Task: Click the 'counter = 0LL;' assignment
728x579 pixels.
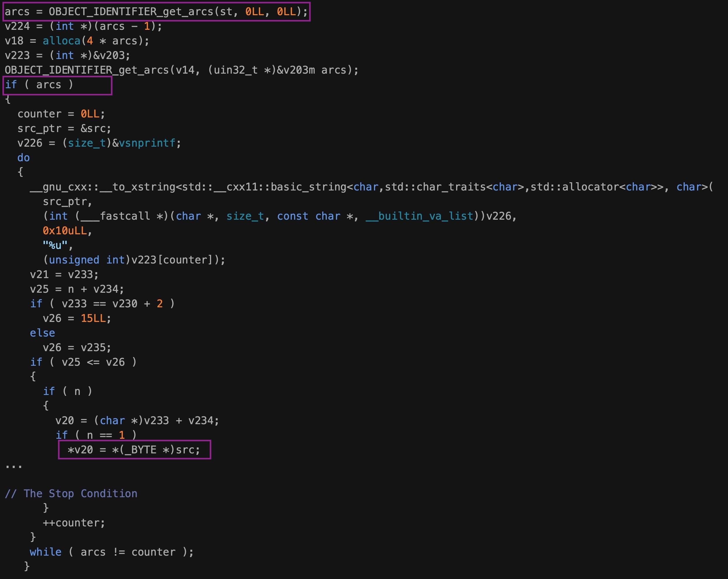Action: [61, 114]
